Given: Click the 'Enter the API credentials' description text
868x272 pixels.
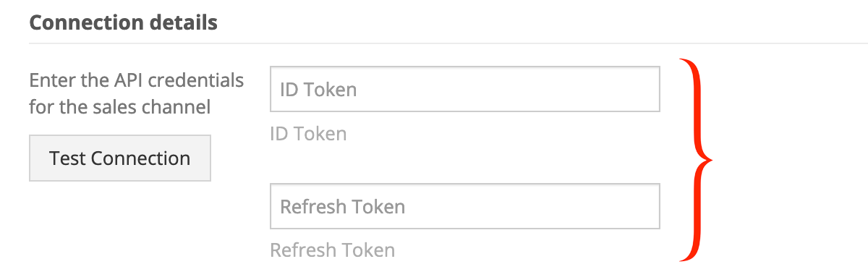Looking at the screenshot, I should [137, 80].
